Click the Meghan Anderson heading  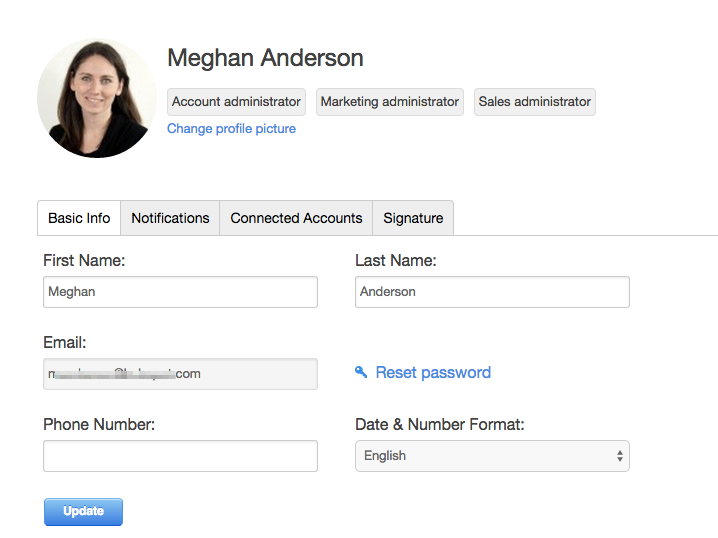tap(265, 58)
